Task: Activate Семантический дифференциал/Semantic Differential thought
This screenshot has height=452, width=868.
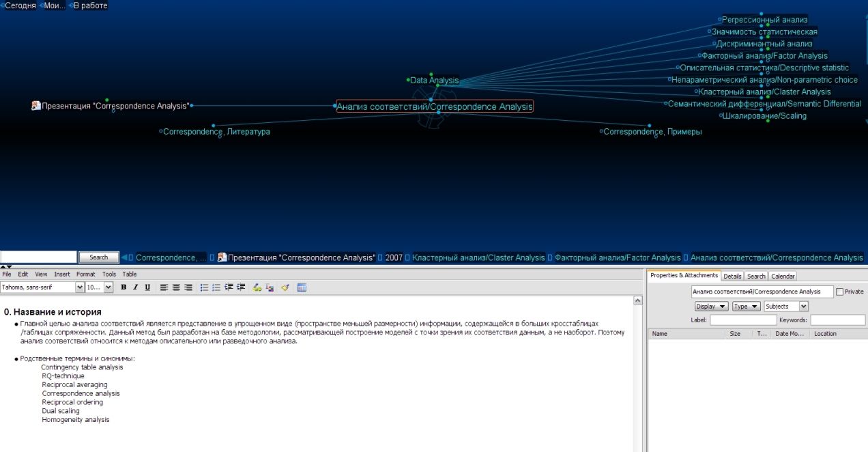Action: point(764,104)
